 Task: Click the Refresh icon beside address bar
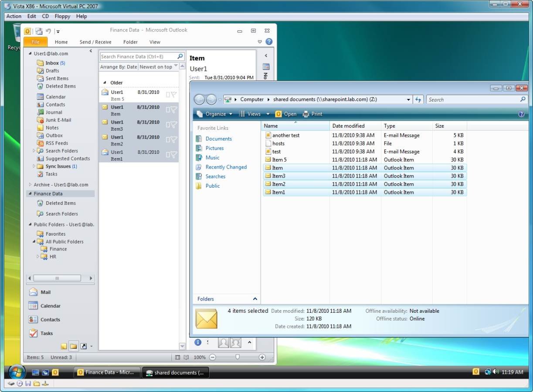(418, 100)
